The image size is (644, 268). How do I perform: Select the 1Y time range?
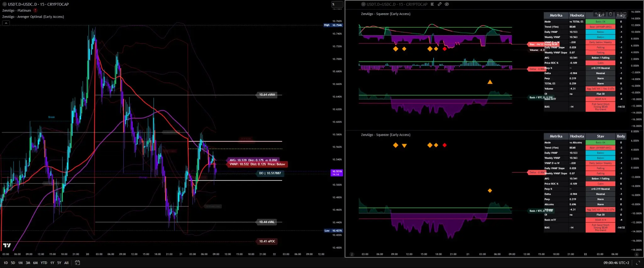(x=52, y=263)
